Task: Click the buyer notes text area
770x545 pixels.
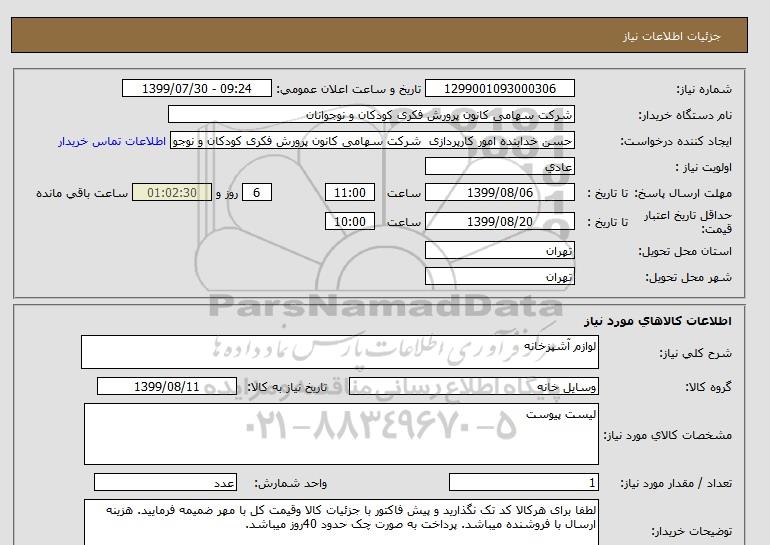Action: [x=341, y=522]
